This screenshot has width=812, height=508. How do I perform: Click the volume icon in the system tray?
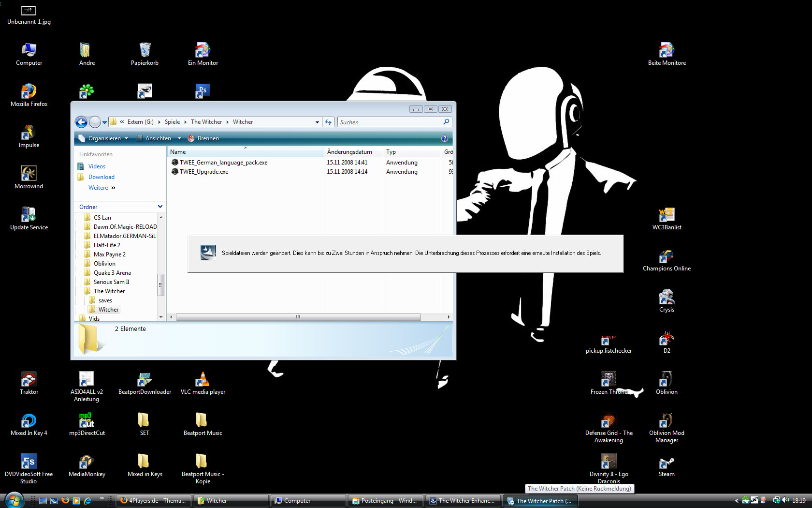(x=785, y=500)
